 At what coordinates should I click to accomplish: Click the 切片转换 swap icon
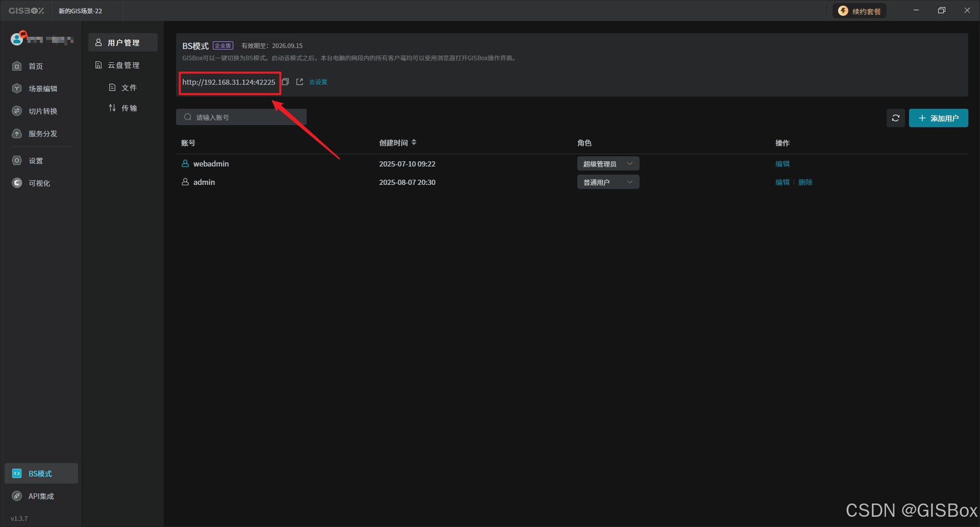(17, 111)
